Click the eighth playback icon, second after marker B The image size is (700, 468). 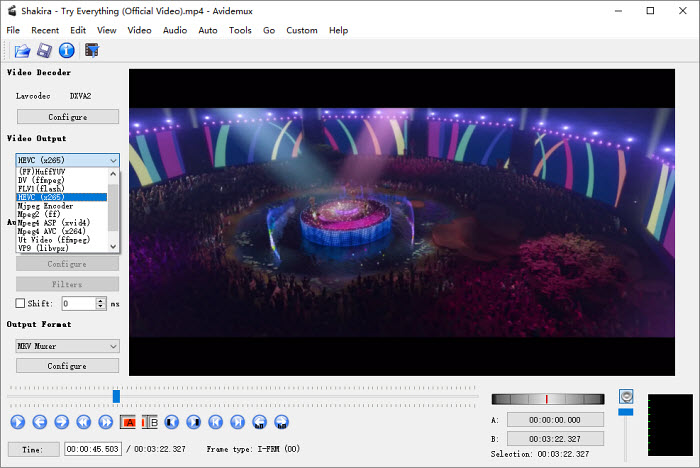193,422
